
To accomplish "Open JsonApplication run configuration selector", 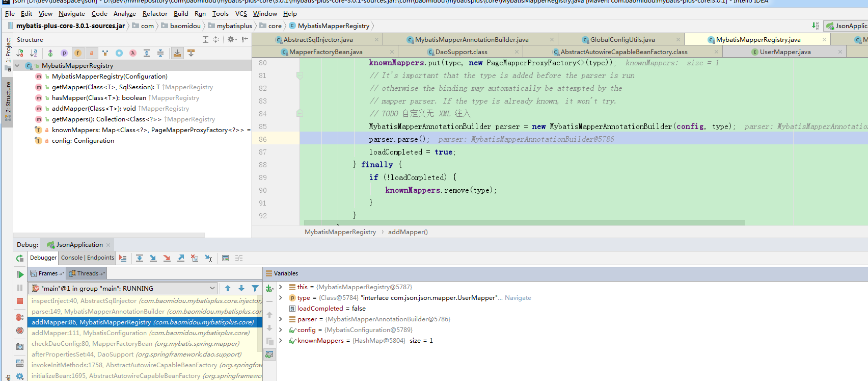I will click(x=847, y=26).
